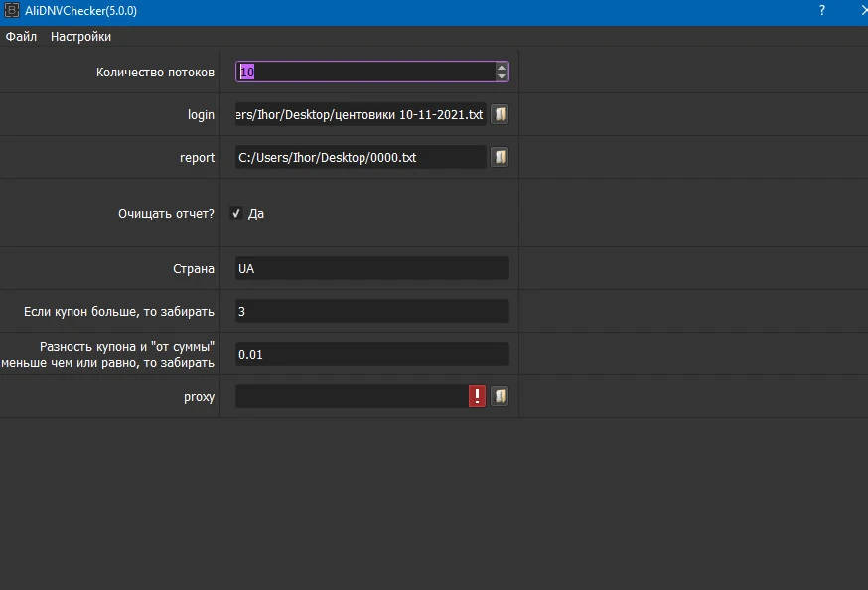Image resolution: width=868 pixels, height=590 pixels.
Task: Close the AliDNVChecker window
Action: point(864,10)
